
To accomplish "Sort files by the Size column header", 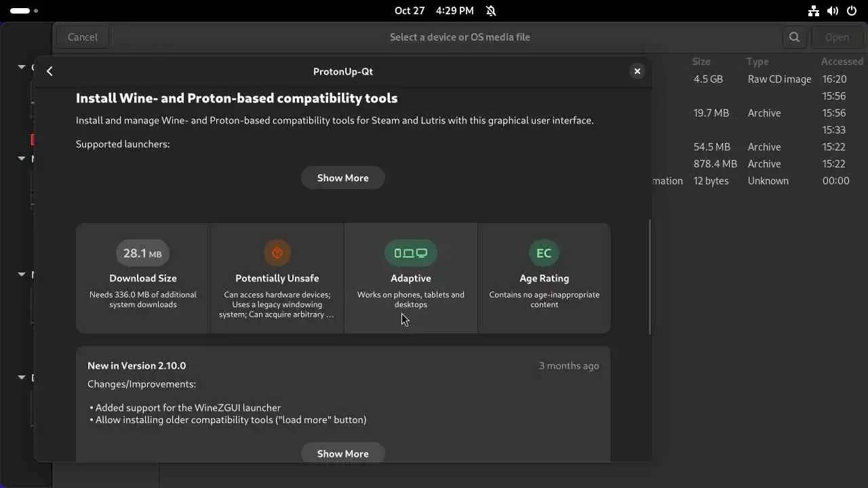I will (701, 62).
